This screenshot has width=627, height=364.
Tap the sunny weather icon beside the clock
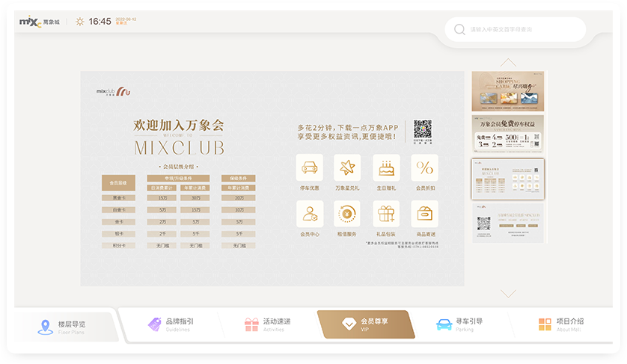(x=80, y=22)
